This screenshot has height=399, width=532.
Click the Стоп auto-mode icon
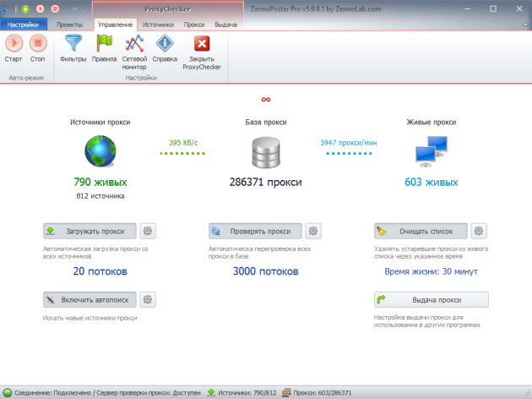click(x=38, y=44)
